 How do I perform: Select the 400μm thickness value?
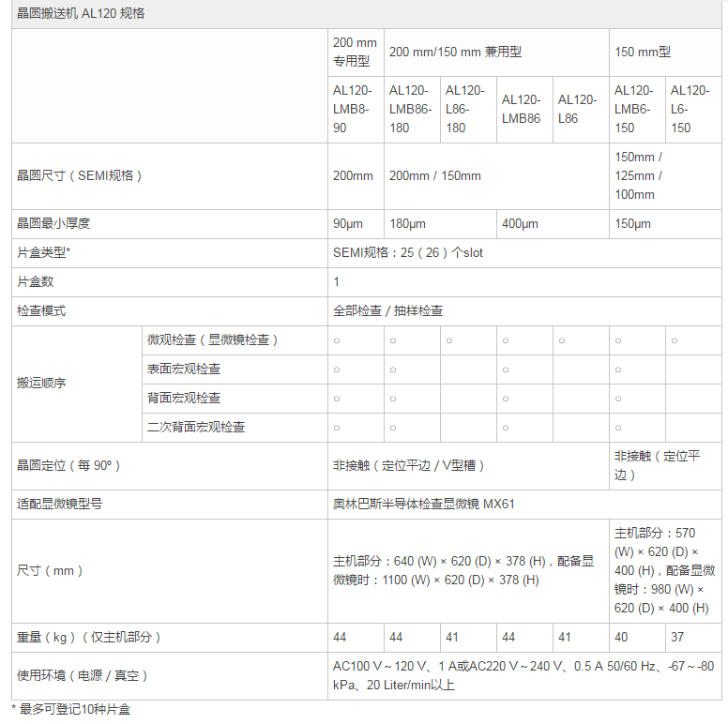pyautogui.click(x=521, y=223)
